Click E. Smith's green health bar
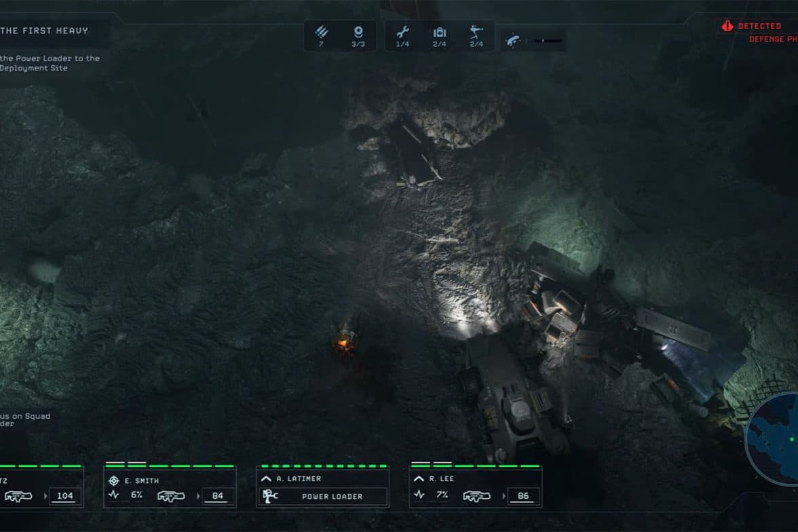This screenshot has height=532, width=798. (170, 465)
